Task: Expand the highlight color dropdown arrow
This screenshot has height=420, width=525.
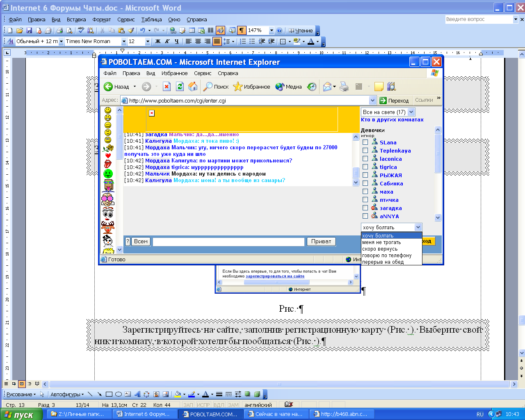Action: pos(304,41)
